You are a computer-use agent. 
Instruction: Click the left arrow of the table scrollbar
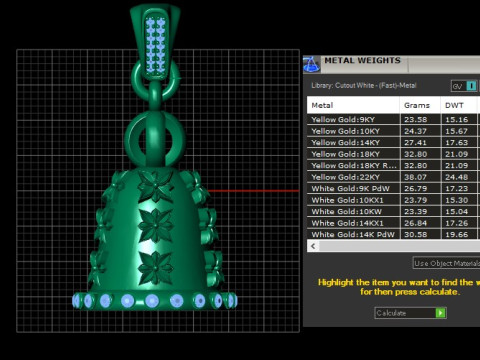313,246
